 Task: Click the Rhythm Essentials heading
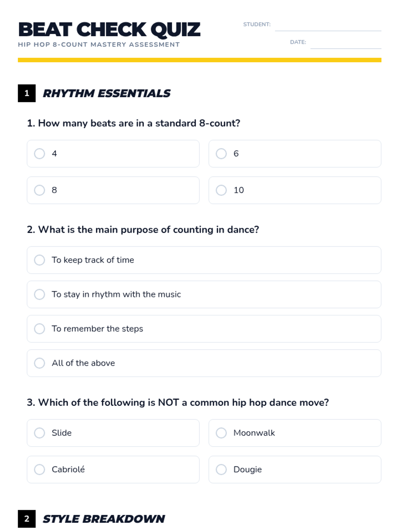[x=107, y=93]
